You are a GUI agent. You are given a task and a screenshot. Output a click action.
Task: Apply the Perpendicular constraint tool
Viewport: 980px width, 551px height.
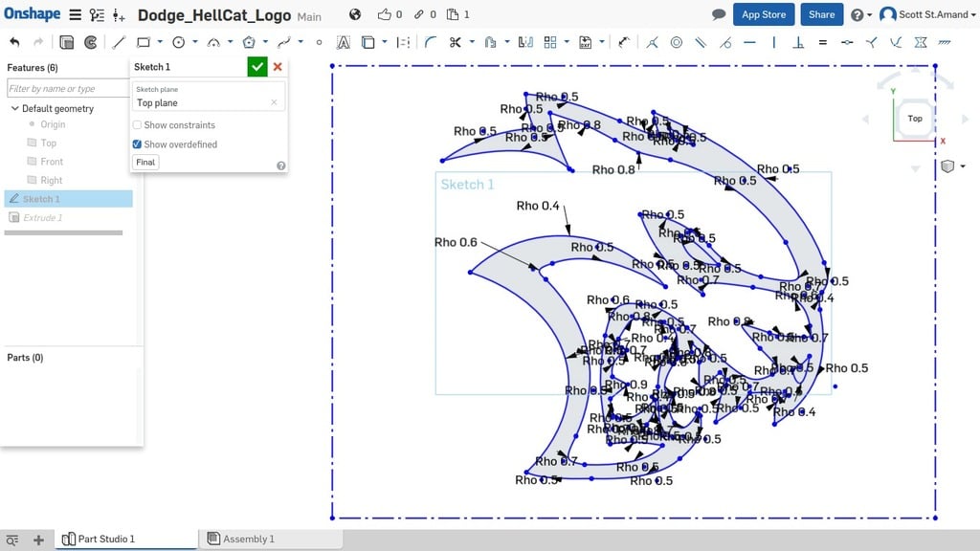(x=797, y=42)
